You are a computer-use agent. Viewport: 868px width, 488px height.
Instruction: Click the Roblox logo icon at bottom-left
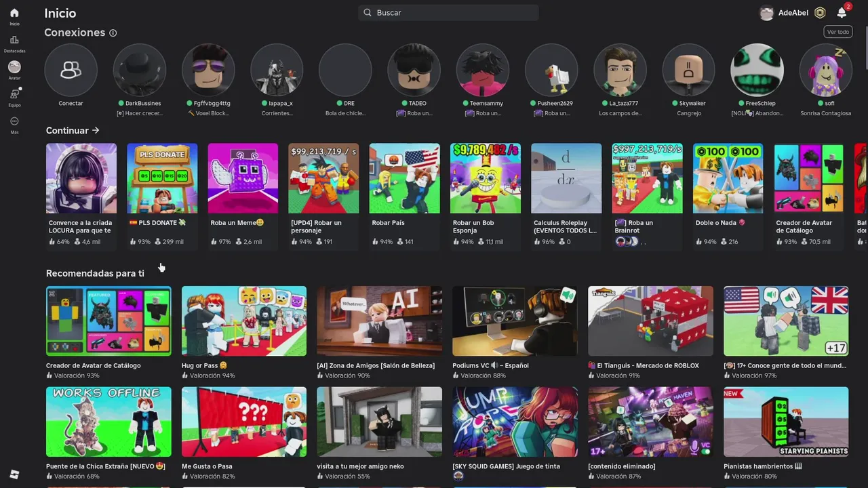(14, 474)
